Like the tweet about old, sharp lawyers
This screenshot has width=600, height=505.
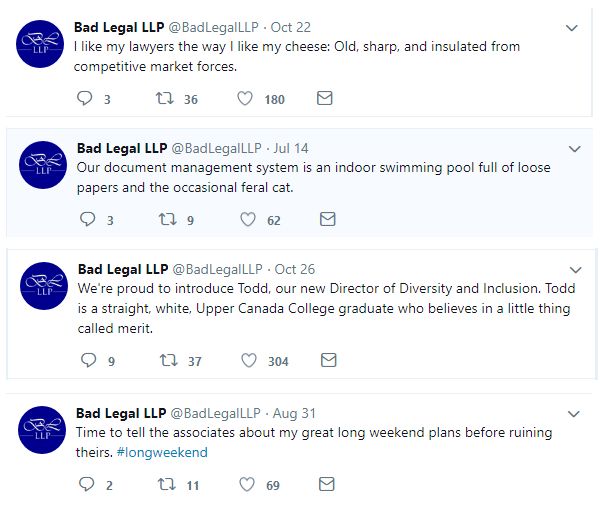tap(245, 98)
